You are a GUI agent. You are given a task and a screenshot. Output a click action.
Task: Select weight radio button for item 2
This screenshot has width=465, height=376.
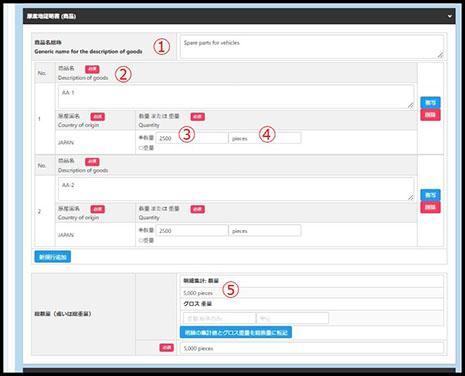point(140,240)
